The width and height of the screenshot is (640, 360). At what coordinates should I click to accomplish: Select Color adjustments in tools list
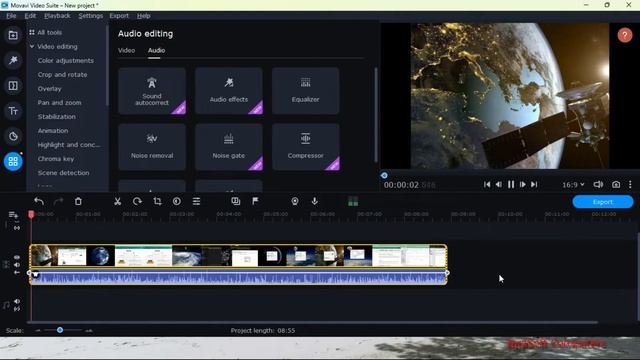tap(65, 60)
